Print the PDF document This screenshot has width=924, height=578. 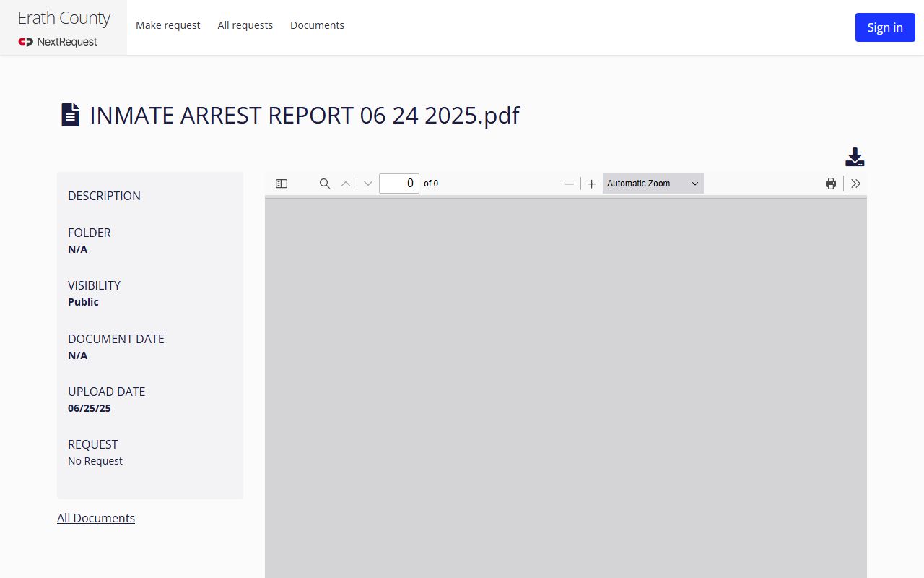pyautogui.click(x=831, y=184)
